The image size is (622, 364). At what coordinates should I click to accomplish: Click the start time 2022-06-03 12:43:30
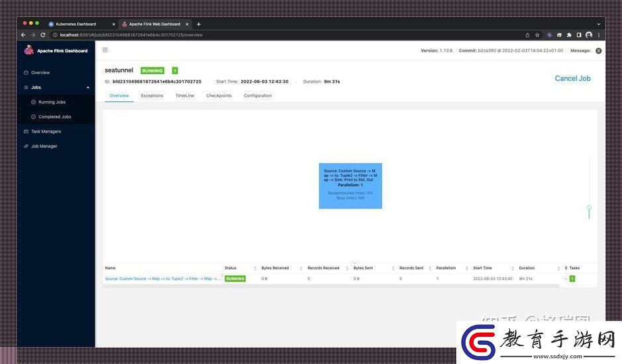[x=264, y=81]
